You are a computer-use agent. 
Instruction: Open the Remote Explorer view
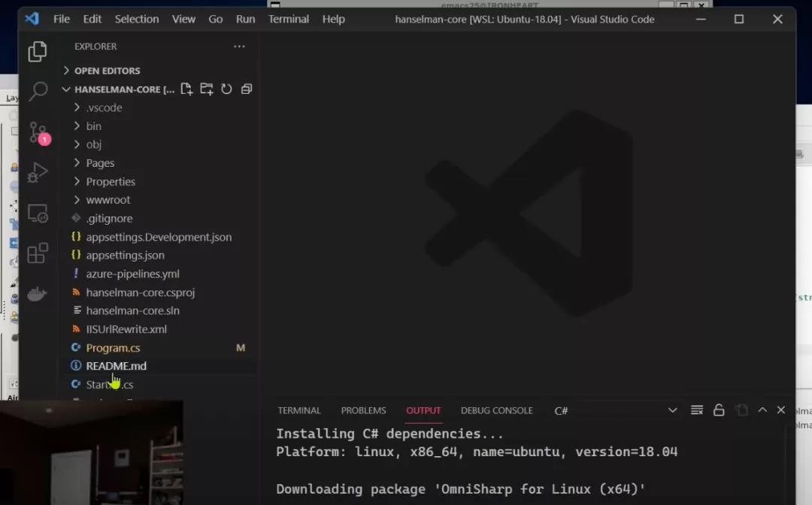tap(38, 213)
